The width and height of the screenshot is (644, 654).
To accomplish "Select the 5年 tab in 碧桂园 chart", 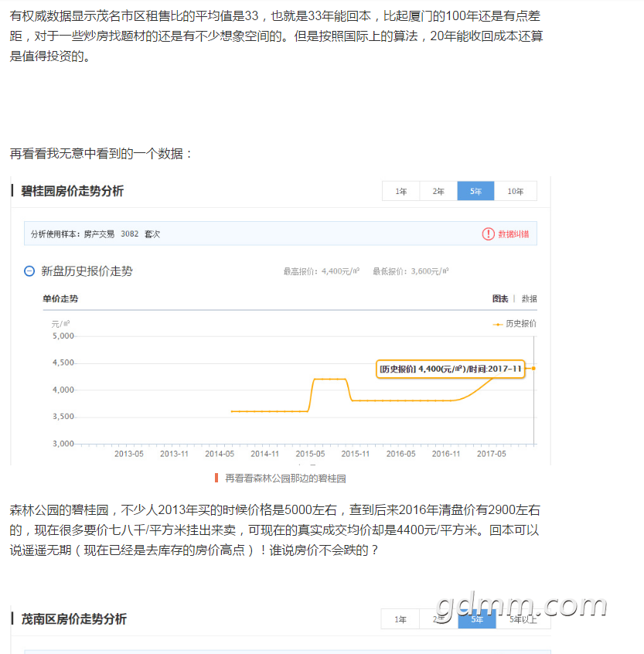I will 476,191.
